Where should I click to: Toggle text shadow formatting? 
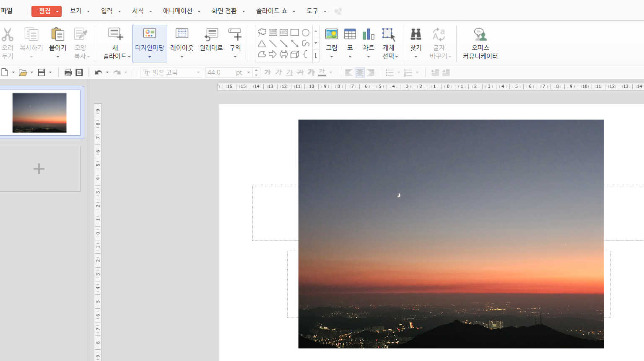point(311,72)
